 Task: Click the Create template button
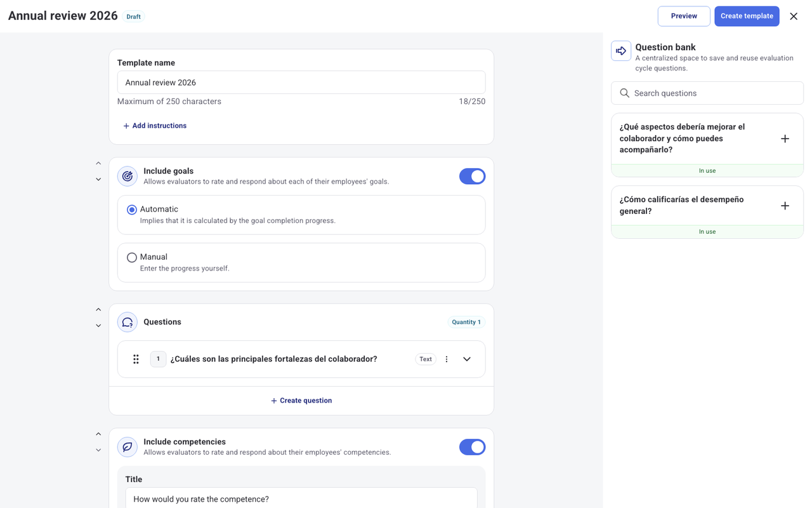point(747,16)
